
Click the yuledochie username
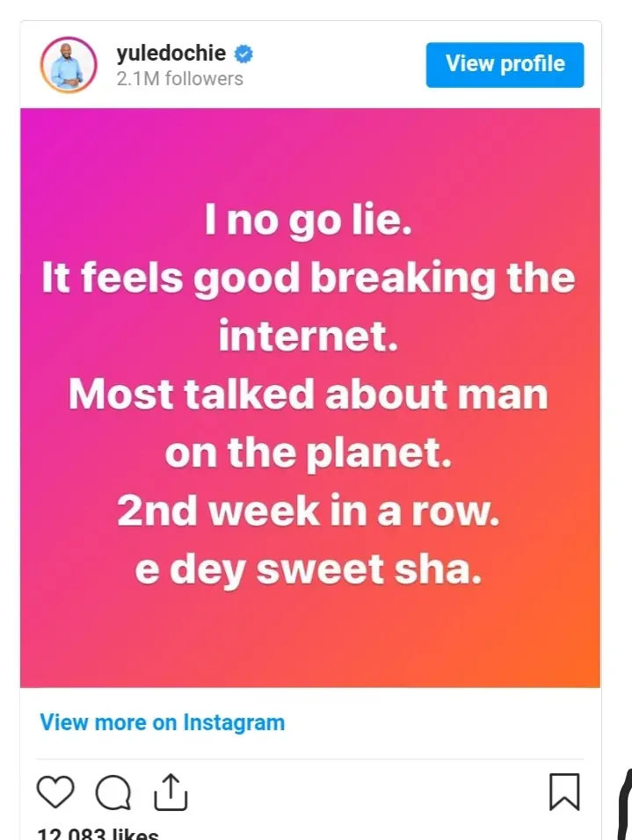click(x=171, y=54)
